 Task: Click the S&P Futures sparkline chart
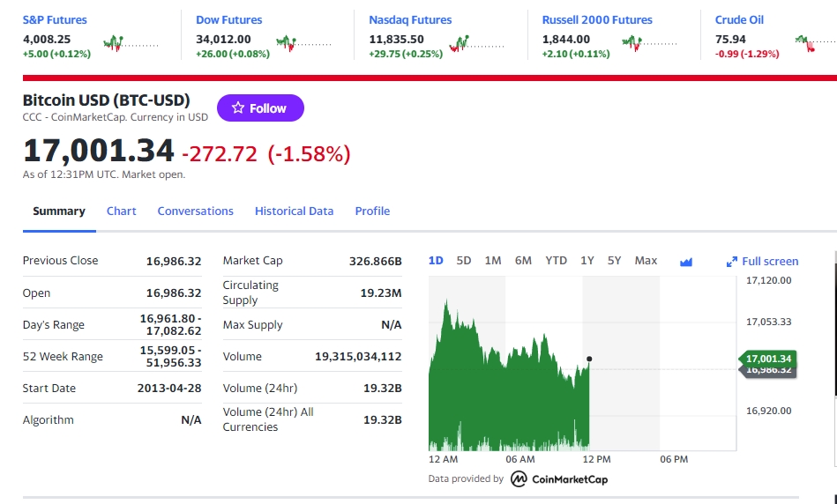point(131,43)
